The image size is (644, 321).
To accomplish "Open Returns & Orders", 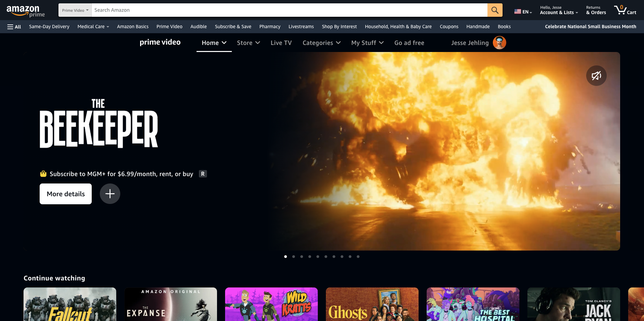I will [596, 10].
